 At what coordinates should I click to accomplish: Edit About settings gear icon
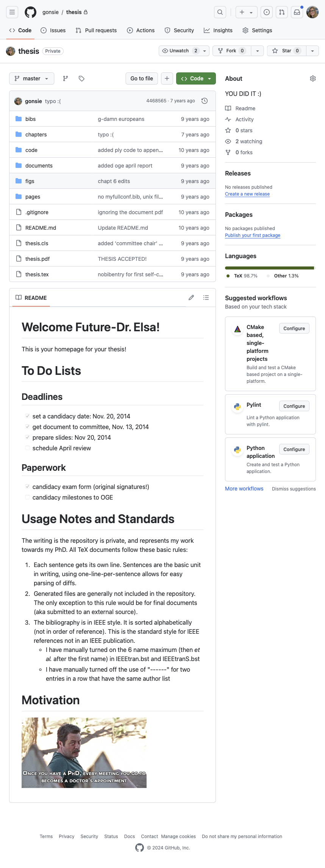click(x=313, y=78)
